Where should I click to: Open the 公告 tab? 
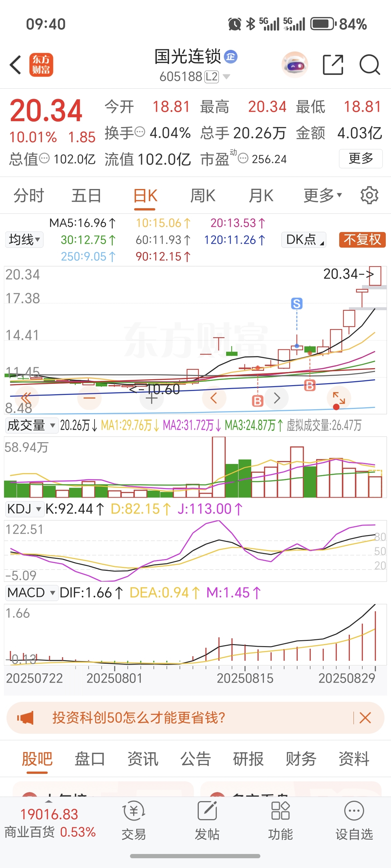pyautogui.click(x=195, y=759)
